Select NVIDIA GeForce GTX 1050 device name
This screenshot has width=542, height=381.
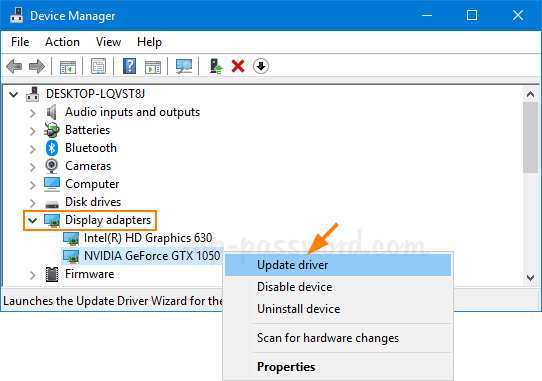[x=152, y=256]
